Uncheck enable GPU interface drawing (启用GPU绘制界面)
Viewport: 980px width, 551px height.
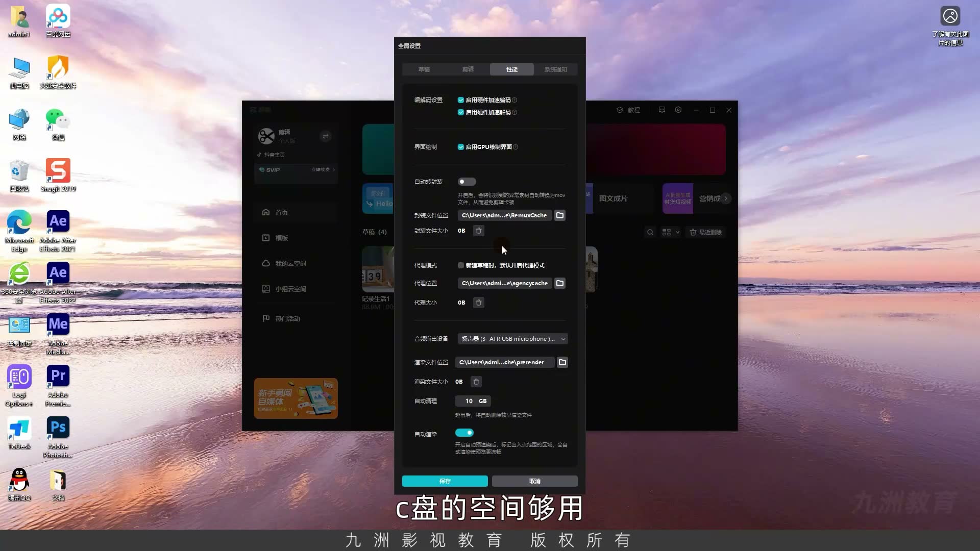461,147
